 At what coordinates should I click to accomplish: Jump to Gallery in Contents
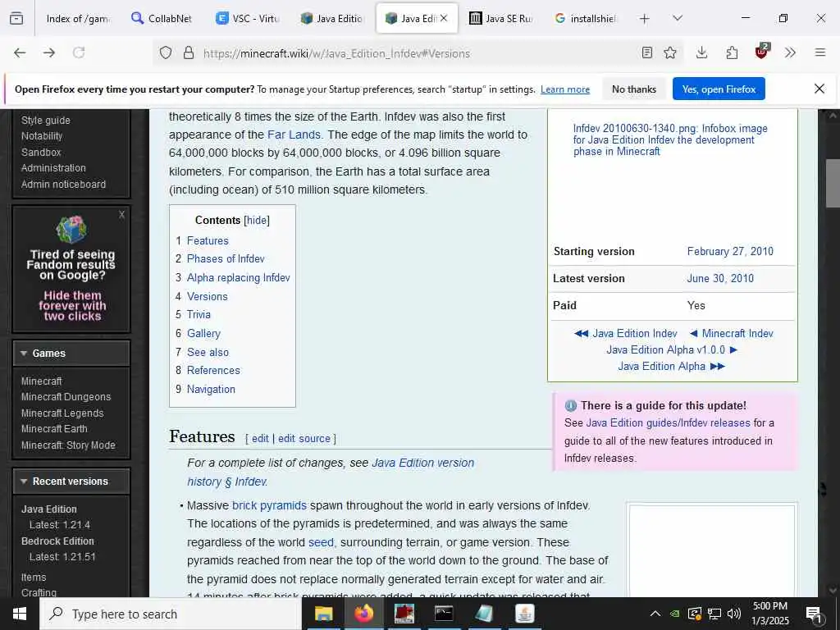coord(203,333)
